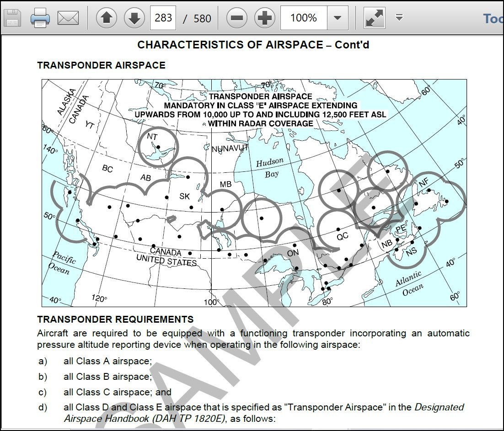The height and width of the screenshot is (431, 504).
Task: Click the Save (floppy disk) icon
Action: (12, 18)
